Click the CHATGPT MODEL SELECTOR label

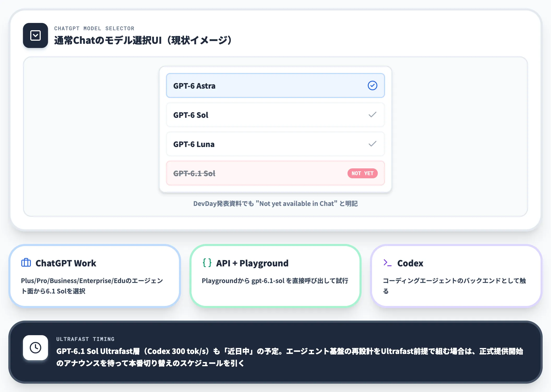click(94, 28)
